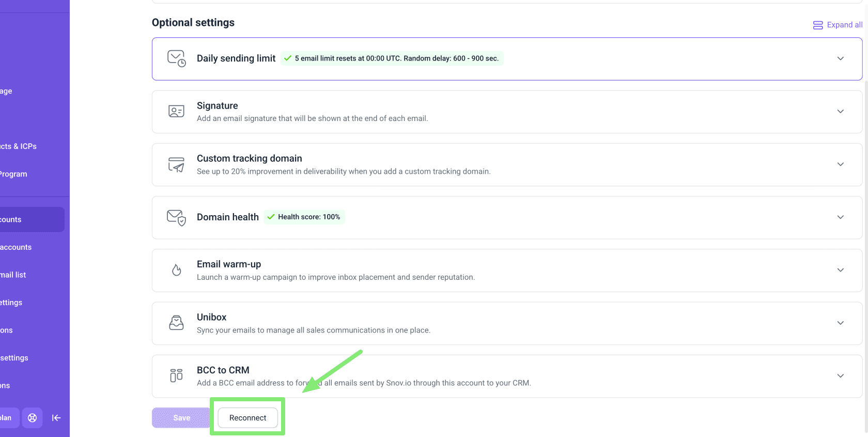The width and height of the screenshot is (868, 437).
Task: Click the Unibox inbox icon
Action: click(x=176, y=323)
